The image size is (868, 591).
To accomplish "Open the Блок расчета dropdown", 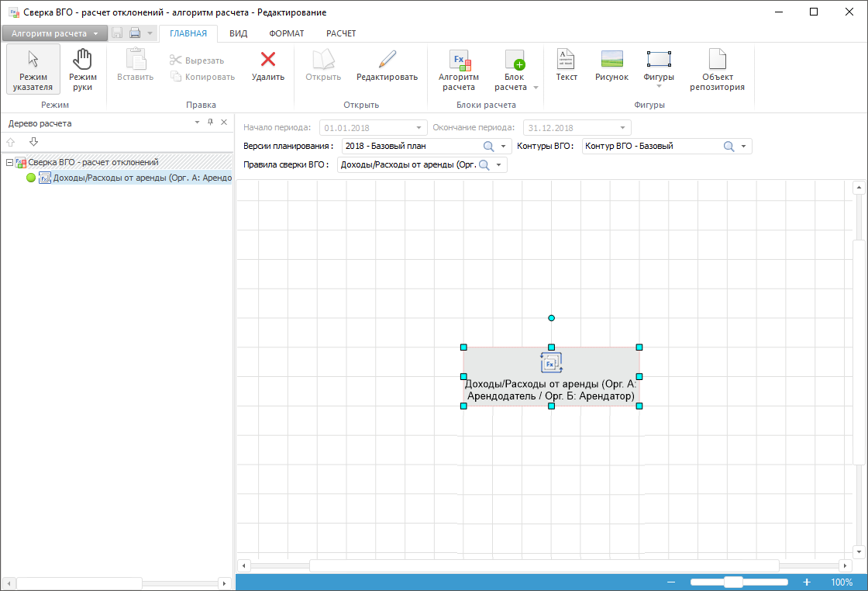I will (x=536, y=88).
